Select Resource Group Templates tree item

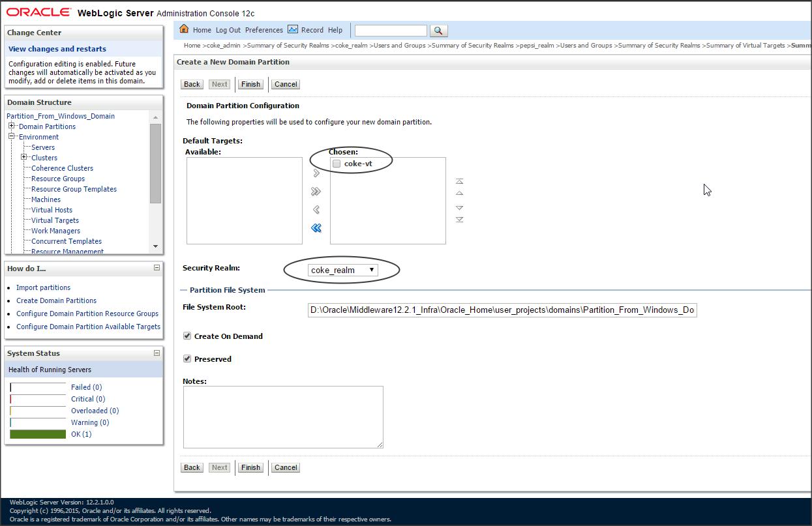point(74,189)
